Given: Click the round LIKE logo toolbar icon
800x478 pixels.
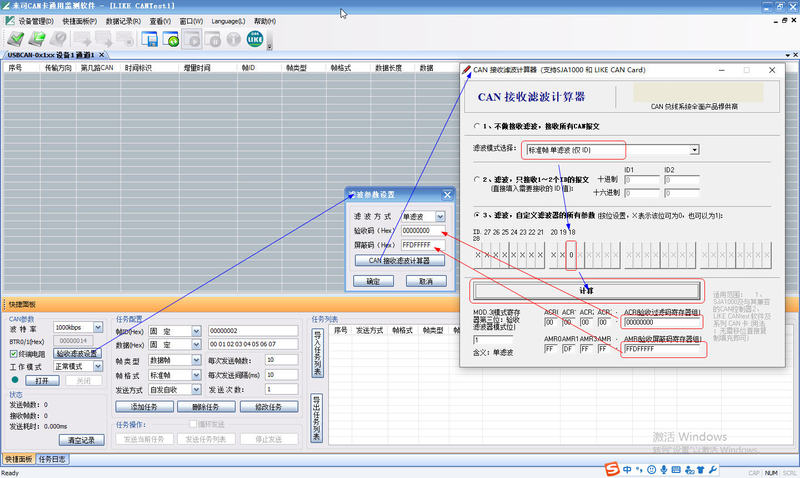Looking at the screenshot, I should (253, 39).
